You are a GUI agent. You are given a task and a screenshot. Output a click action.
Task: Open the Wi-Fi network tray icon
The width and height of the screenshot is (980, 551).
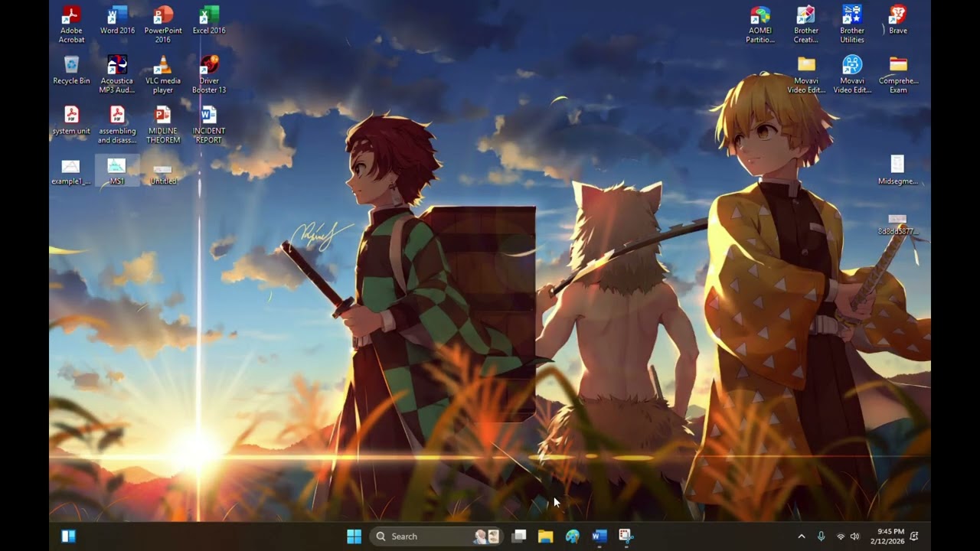[841, 536]
